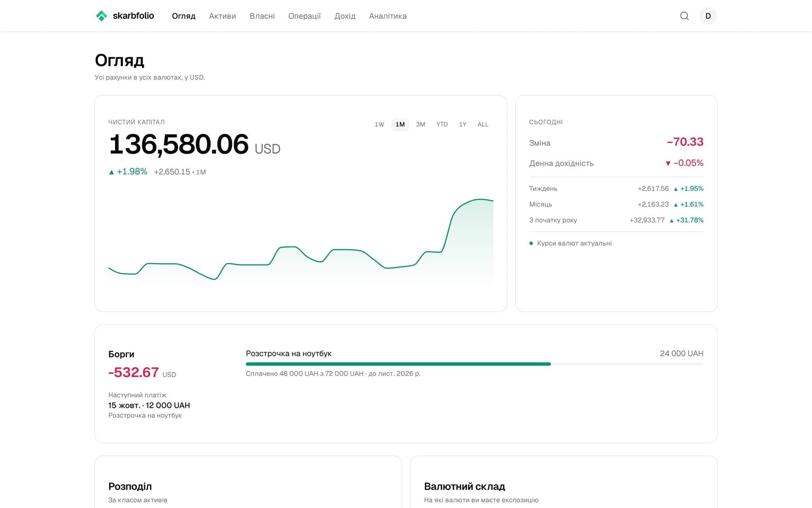Select the 3M chart range
This screenshot has height=508, width=812.
(421, 124)
